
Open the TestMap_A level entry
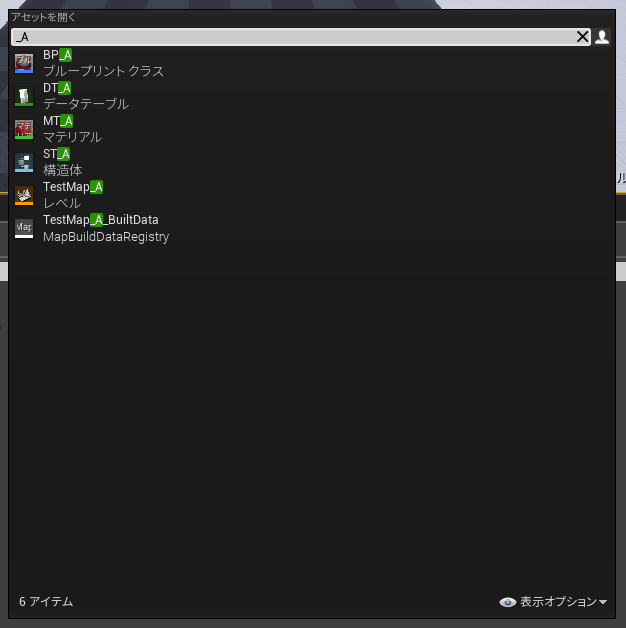(x=73, y=187)
